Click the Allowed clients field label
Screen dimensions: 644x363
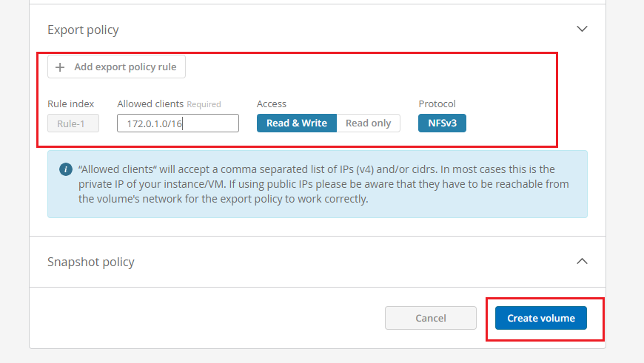click(150, 104)
